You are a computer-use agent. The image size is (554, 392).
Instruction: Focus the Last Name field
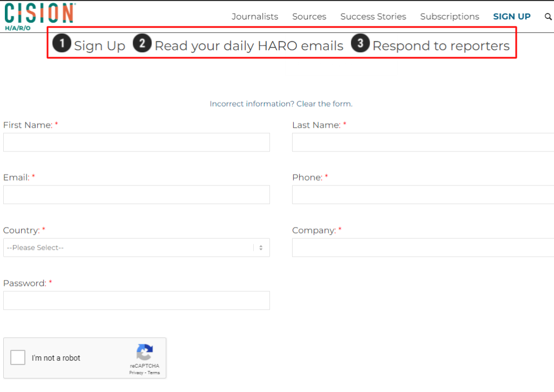coord(423,142)
